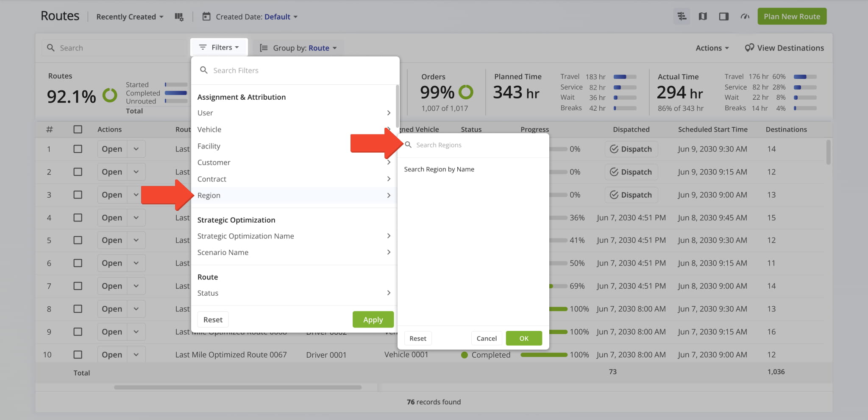Select the Region filter entry

point(294,195)
